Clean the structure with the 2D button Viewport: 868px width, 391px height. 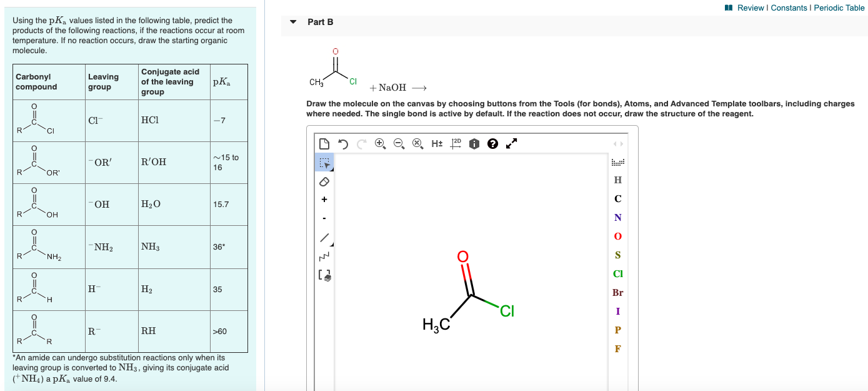(x=455, y=143)
